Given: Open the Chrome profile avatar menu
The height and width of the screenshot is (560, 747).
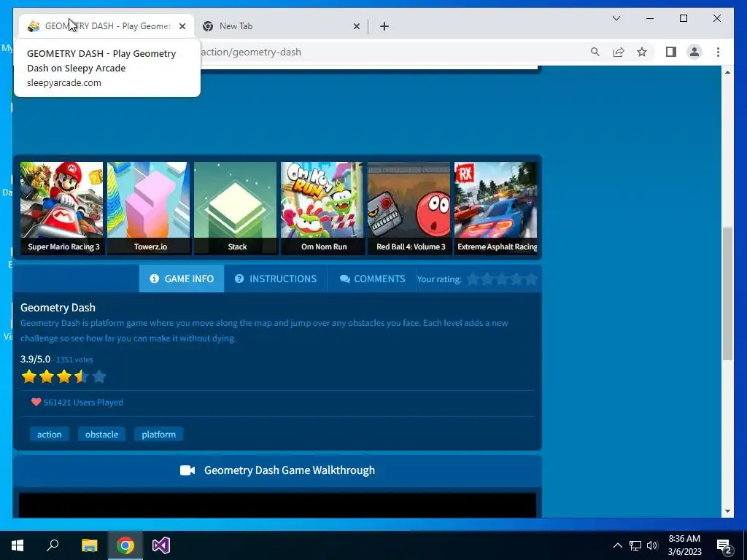Looking at the screenshot, I should pos(694,52).
